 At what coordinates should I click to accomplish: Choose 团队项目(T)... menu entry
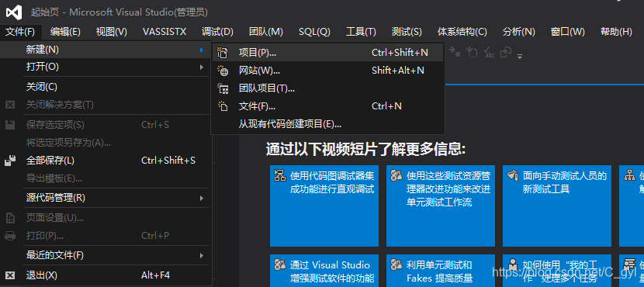(x=327, y=88)
